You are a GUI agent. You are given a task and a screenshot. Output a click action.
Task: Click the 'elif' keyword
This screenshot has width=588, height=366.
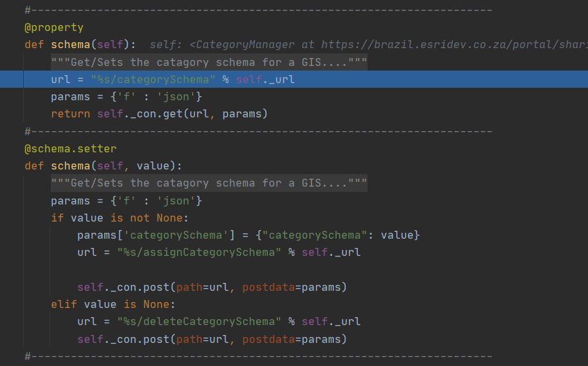(x=64, y=305)
